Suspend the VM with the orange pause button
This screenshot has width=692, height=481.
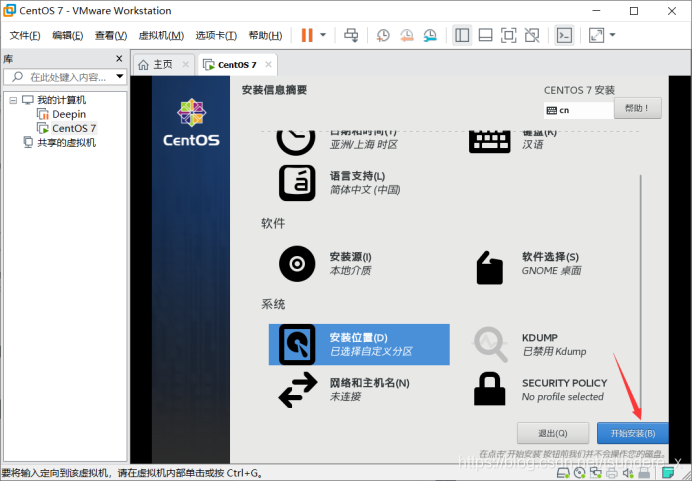[307, 35]
